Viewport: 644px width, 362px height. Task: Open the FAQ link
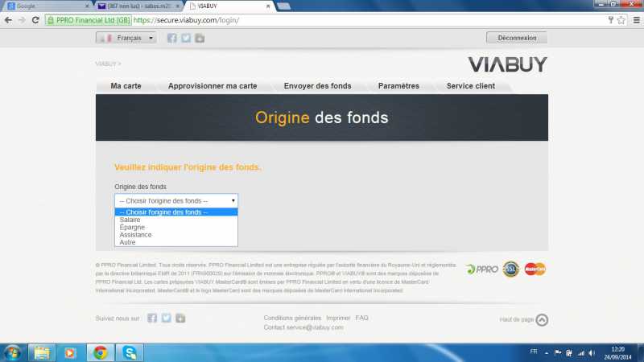point(361,318)
